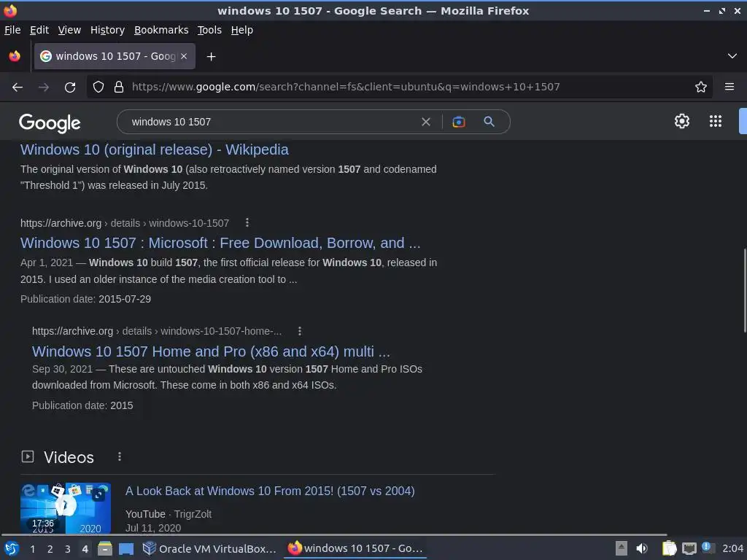Open options for the archive.org windows-10-1507 result
This screenshot has width=747, height=560.
click(247, 222)
